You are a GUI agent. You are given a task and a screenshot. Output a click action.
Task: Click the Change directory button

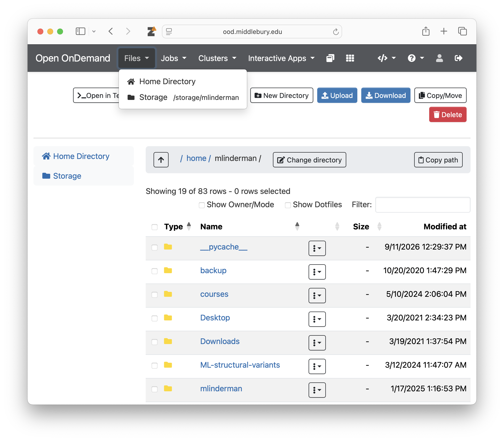pyautogui.click(x=309, y=160)
